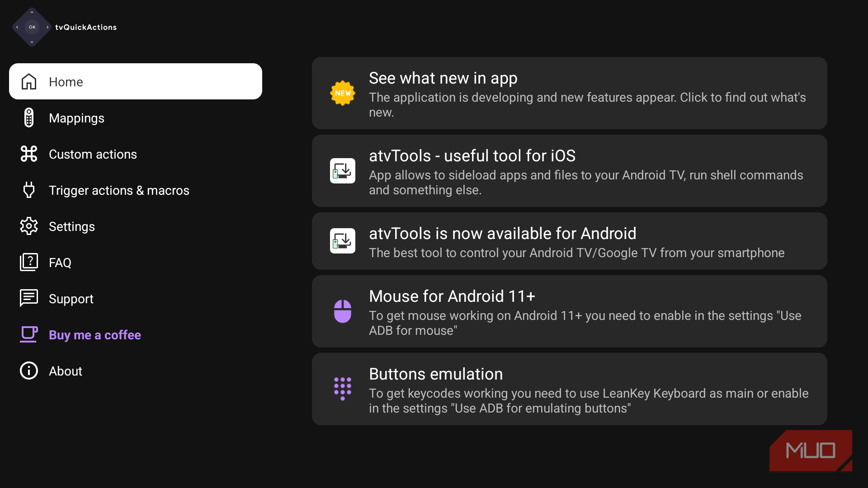
Task: Click the Custom actions command-key icon
Action: pos(29,154)
